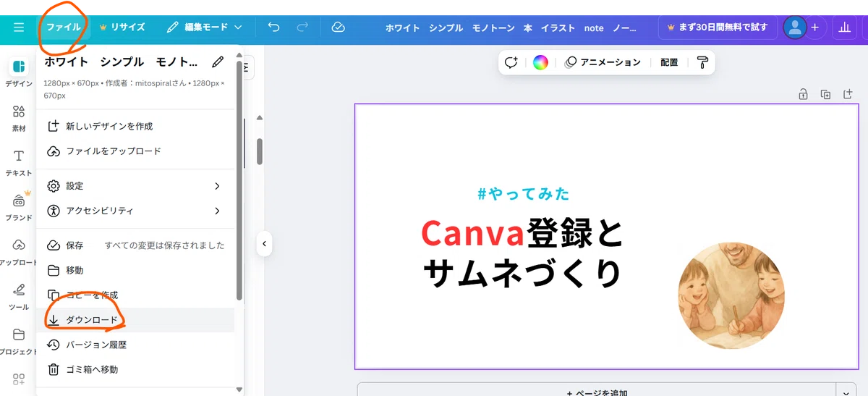Select ゴミ箱へ移動 menu item

[x=136, y=369]
